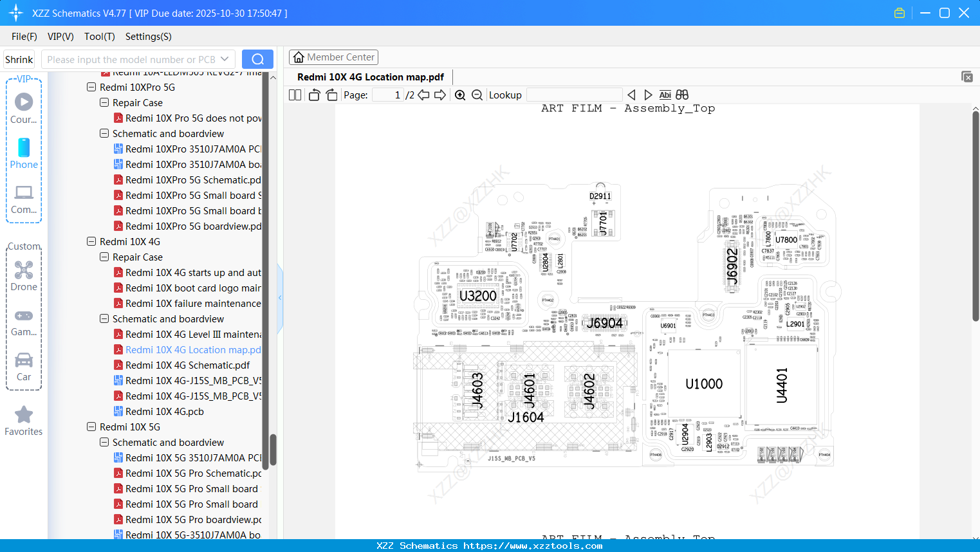Open the Tool(T) menu

tap(99, 37)
